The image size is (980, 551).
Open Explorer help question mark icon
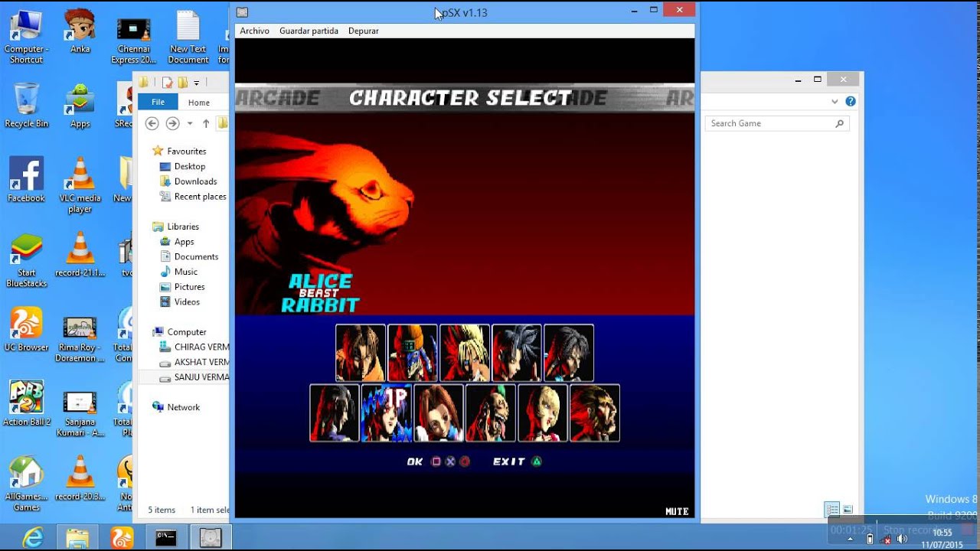tap(851, 101)
